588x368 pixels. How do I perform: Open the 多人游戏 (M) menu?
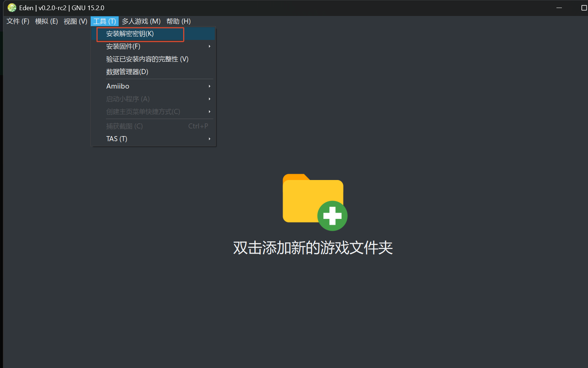click(141, 21)
